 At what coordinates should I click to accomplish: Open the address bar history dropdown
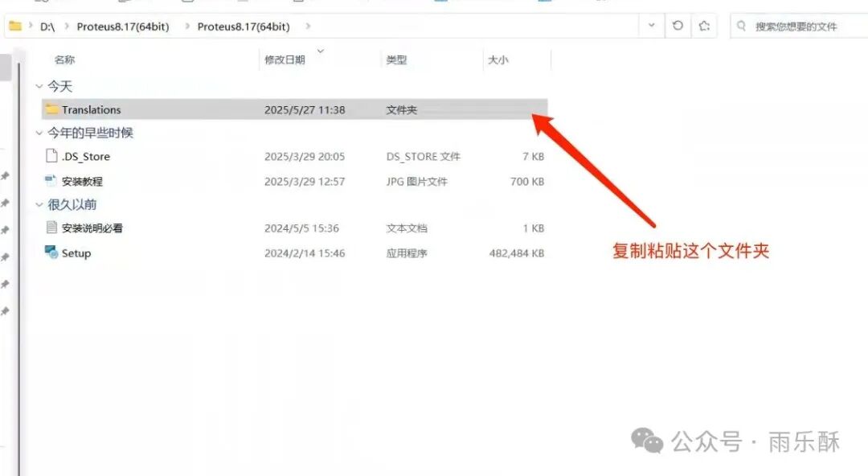(x=650, y=26)
